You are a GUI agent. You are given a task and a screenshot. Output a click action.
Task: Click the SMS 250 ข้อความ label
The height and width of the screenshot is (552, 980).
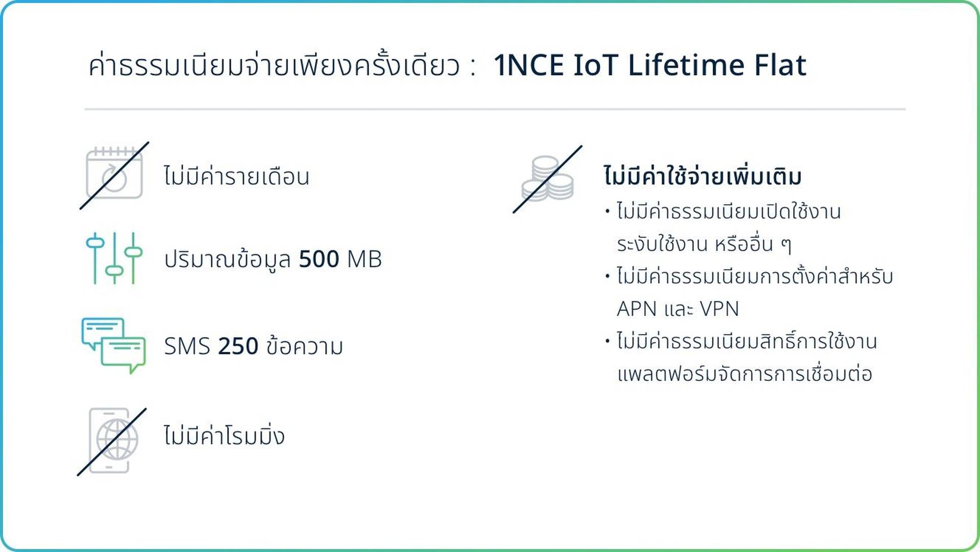coord(253,346)
